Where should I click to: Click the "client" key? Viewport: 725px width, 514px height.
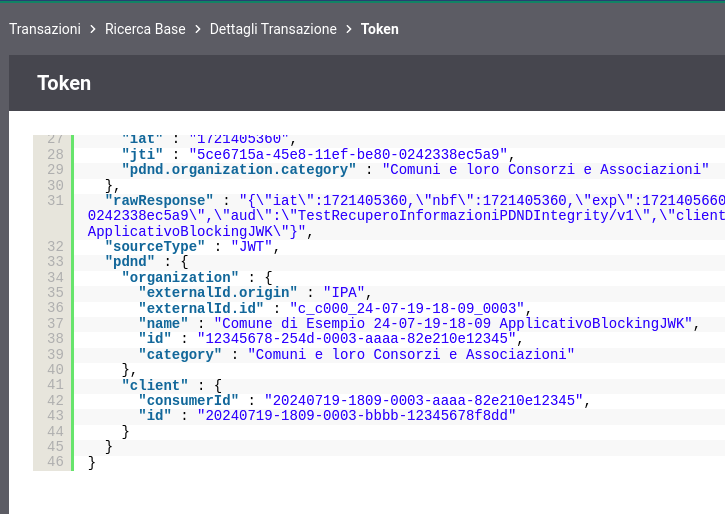pyautogui.click(x=155, y=385)
